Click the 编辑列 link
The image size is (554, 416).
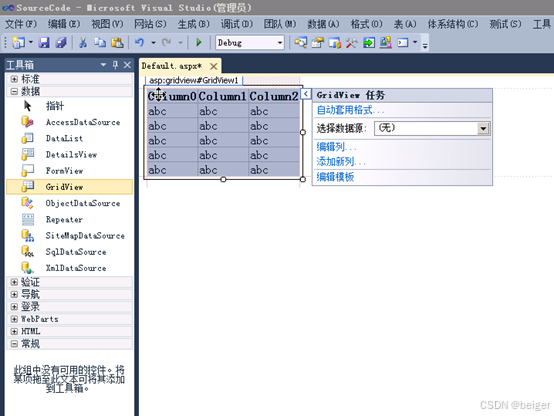coord(336,146)
